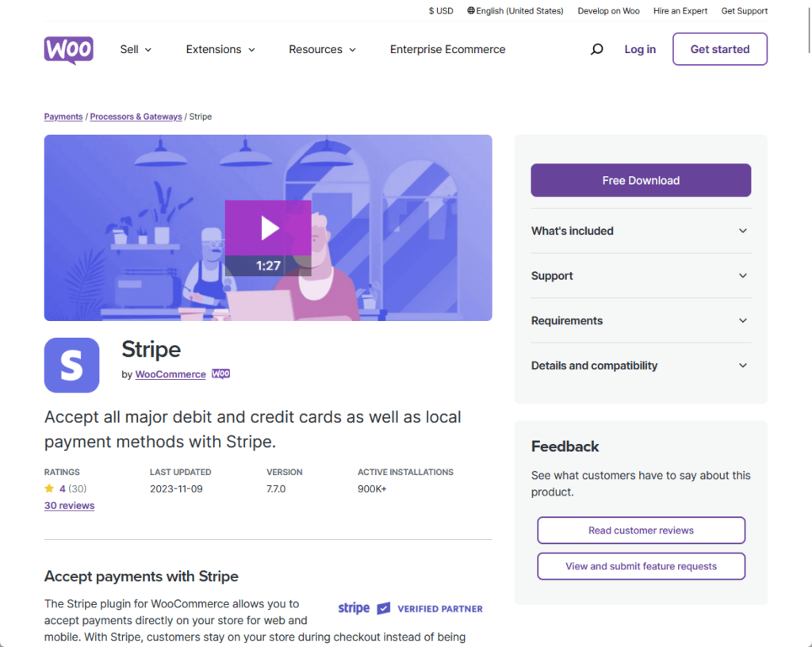Screen dimensions: 812x647
Task: Change the $ USD currency setting
Action: click(441, 11)
